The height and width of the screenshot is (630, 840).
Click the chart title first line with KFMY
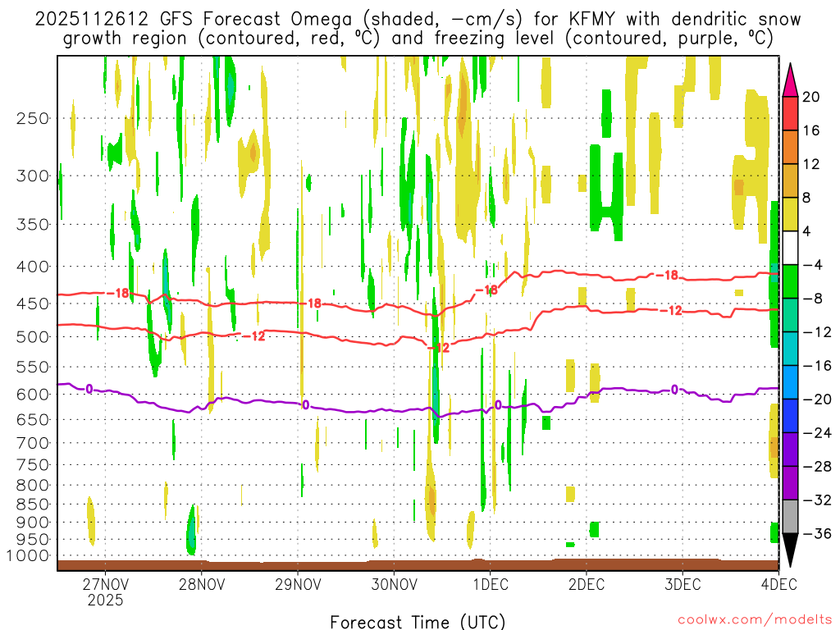click(x=418, y=20)
